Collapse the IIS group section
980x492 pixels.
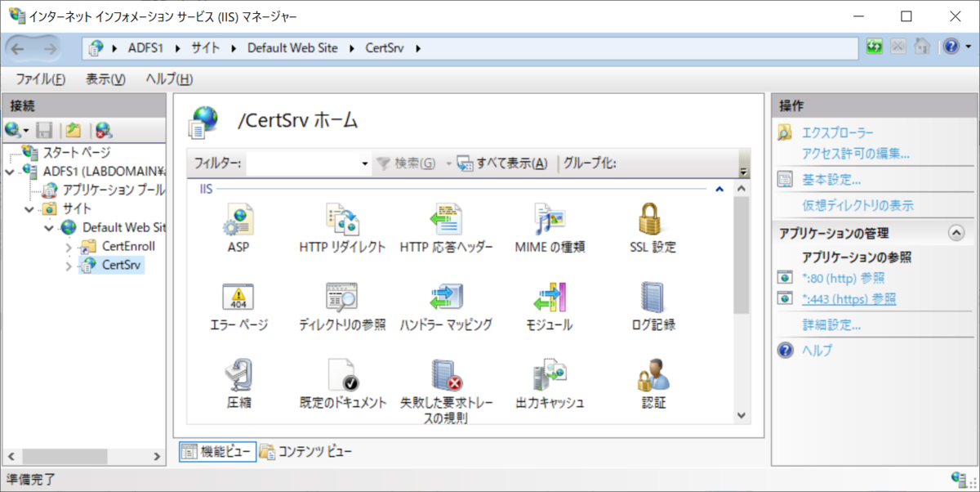click(719, 189)
